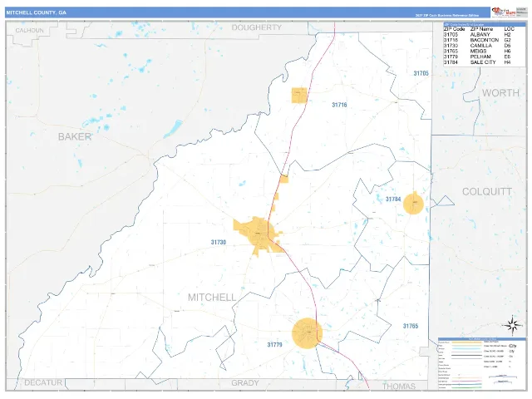Click PELHAM in the ZIP index table
The image size is (532, 399).
pyautogui.click(x=480, y=57)
